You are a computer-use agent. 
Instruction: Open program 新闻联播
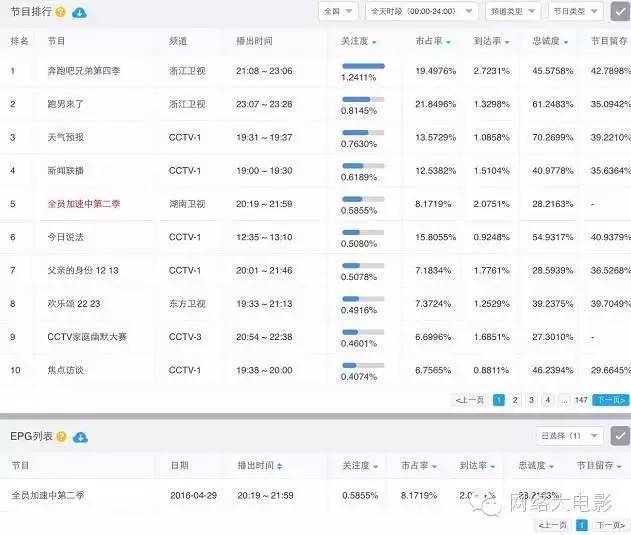click(x=66, y=171)
